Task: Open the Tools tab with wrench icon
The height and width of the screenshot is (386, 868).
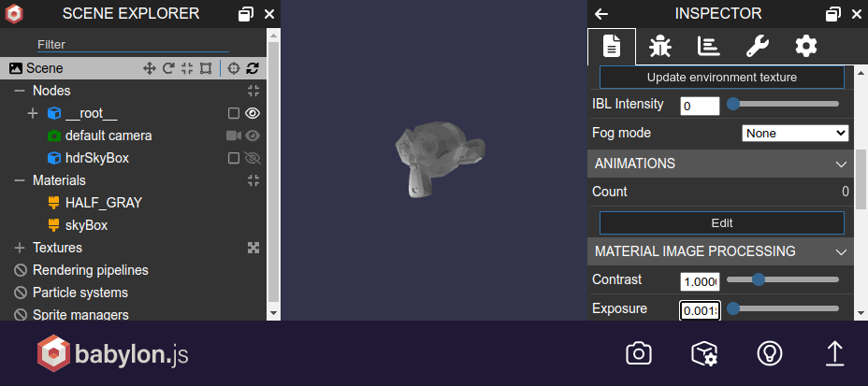Action: [758, 47]
